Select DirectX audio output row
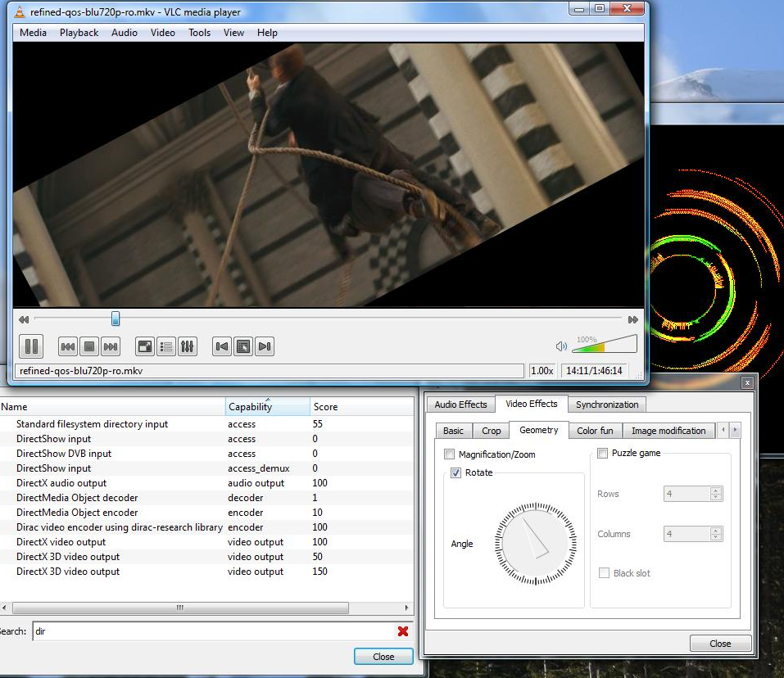This screenshot has width=784, height=678. tap(206, 482)
